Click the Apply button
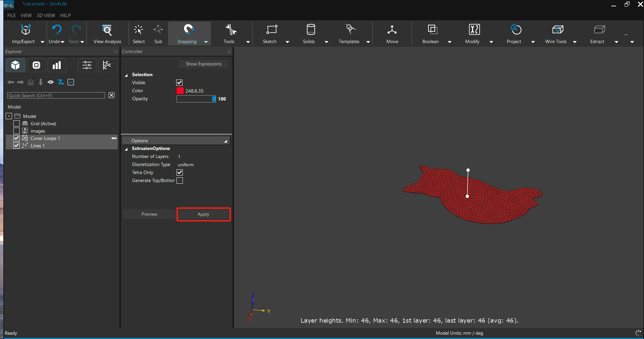 [x=203, y=214]
